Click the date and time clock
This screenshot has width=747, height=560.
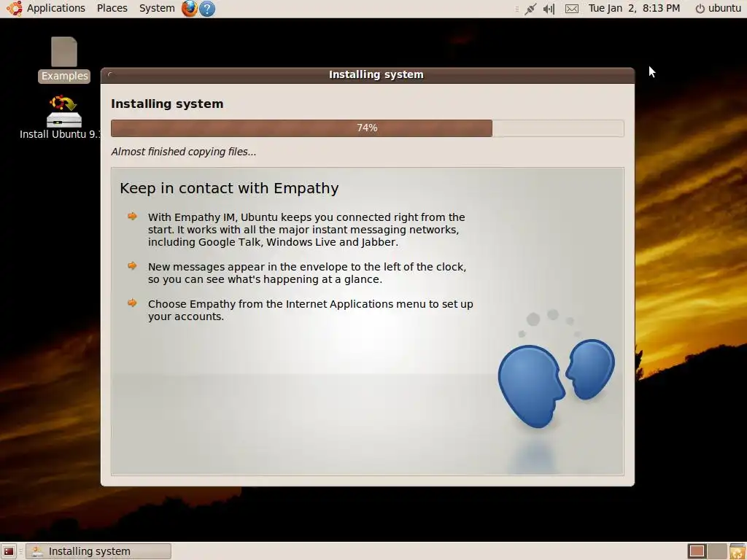coord(634,8)
